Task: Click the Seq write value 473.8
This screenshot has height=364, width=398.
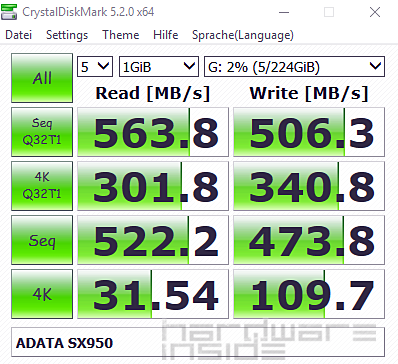Action: point(309,240)
